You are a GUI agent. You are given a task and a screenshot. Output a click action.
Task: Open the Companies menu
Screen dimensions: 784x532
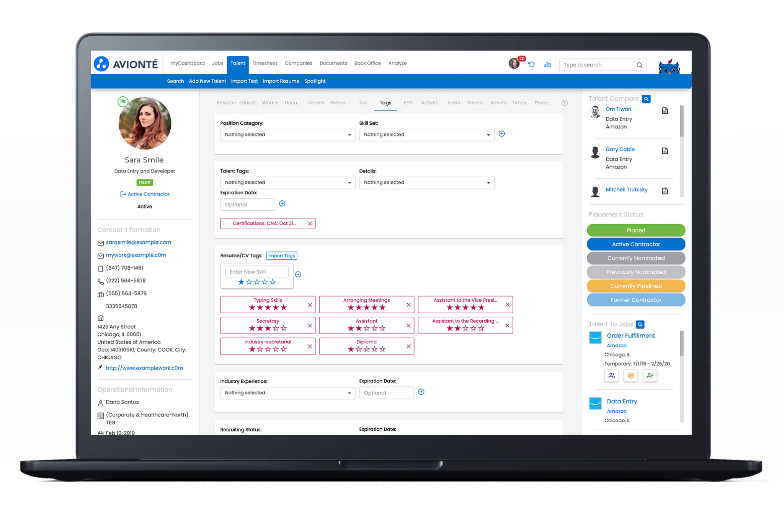(x=298, y=63)
